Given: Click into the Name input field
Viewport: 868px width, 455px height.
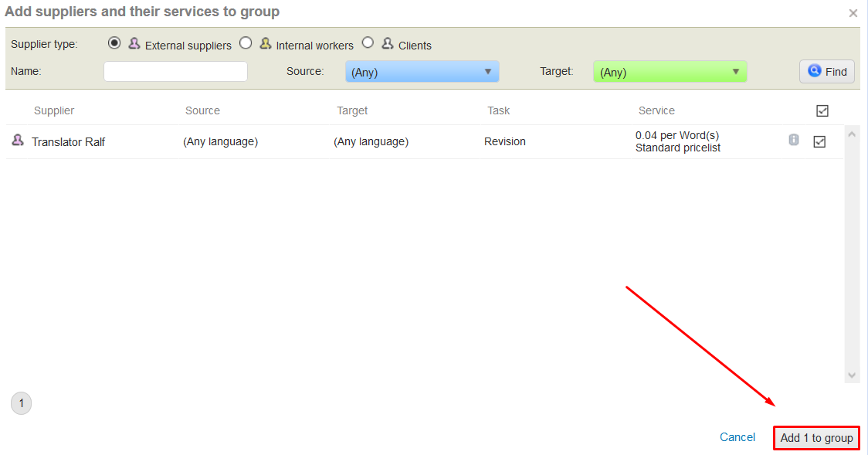Looking at the screenshot, I should point(175,72).
